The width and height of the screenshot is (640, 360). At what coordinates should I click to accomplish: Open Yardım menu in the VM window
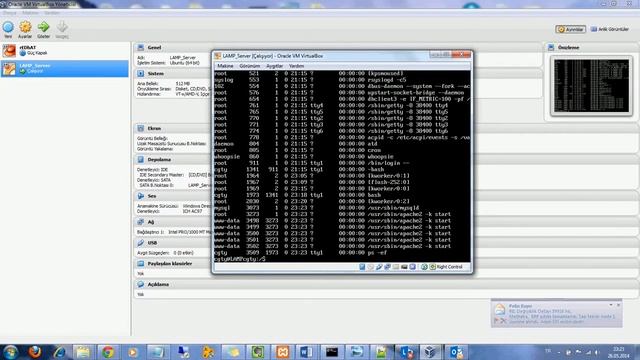296,66
